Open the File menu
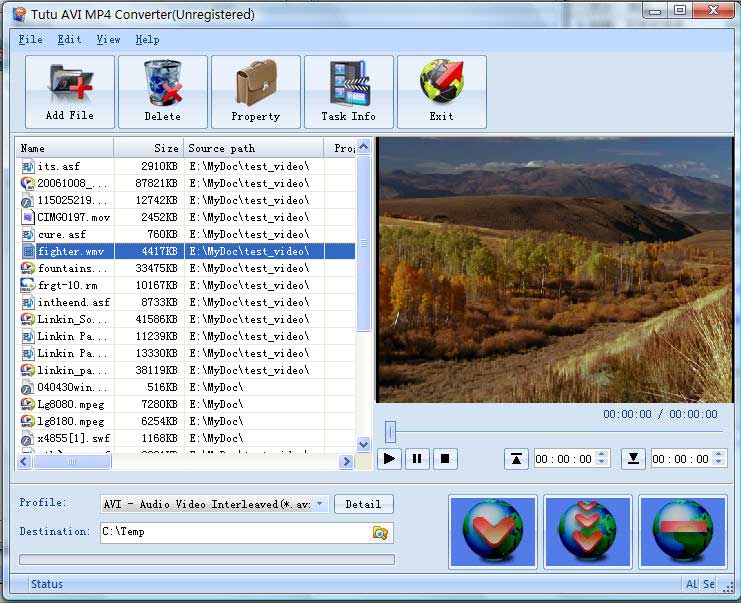The height and width of the screenshot is (603, 741). [x=31, y=40]
